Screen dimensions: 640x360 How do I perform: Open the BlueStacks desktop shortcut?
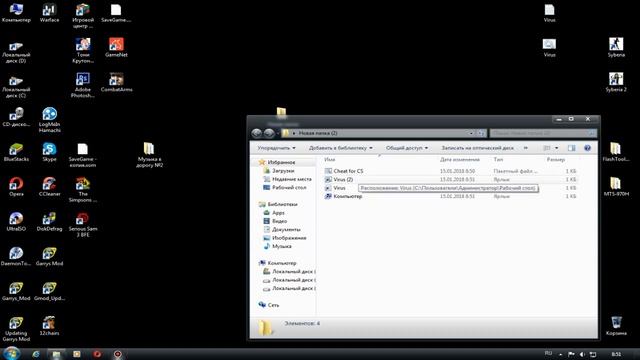coord(16,152)
